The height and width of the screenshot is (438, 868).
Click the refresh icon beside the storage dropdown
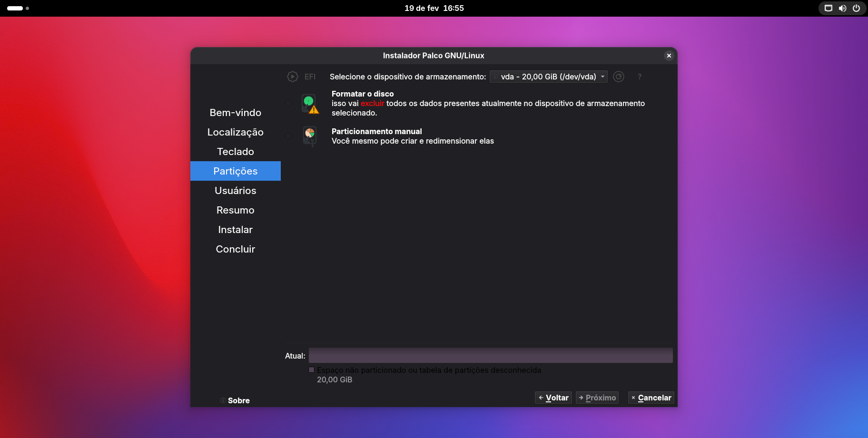(x=618, y=77)
